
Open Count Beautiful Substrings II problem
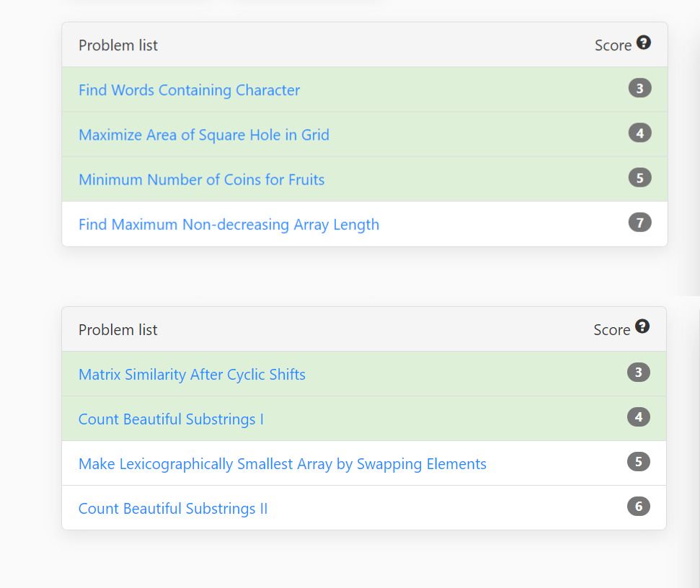click(x=172, y=509)
